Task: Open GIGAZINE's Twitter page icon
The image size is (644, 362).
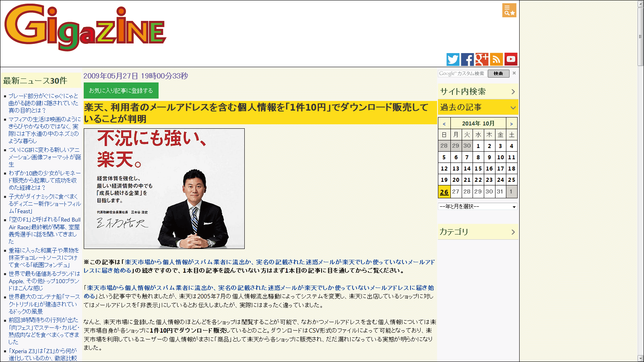Action: point(453,60)
